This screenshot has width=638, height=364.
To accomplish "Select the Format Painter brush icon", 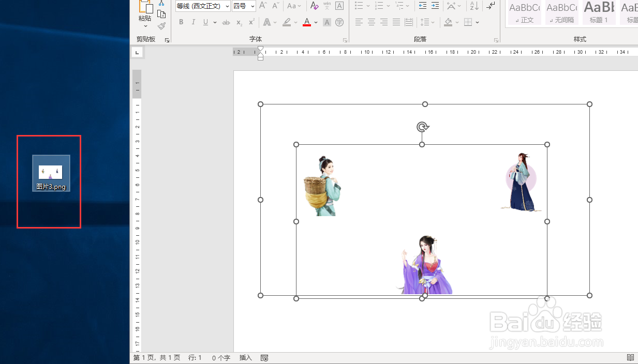I will click(161, 25).
